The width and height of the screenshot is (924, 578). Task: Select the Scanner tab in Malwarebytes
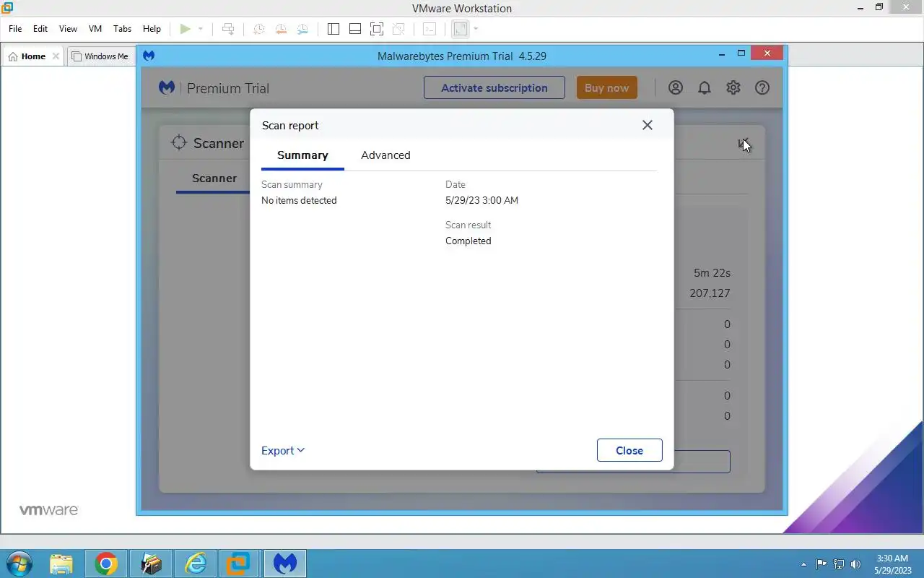click(x=214, y=178)
